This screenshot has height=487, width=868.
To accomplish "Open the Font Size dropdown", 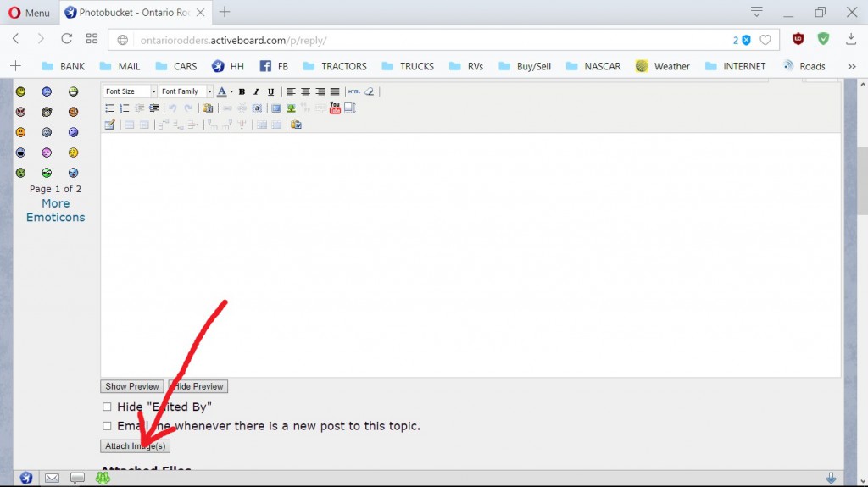I will pos(130,91).
